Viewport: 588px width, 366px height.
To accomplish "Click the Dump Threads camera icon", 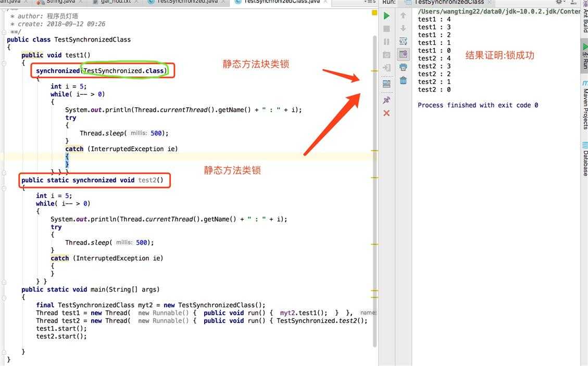I will pos(386,55).
